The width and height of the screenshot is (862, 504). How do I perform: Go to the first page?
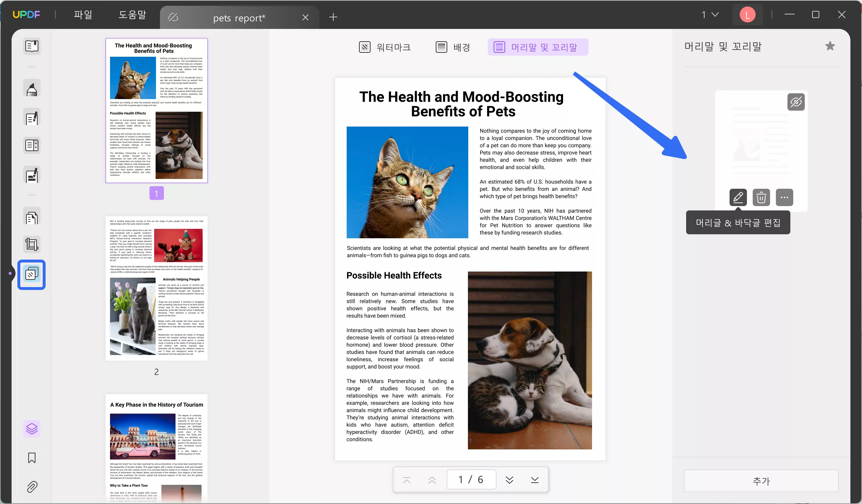[407, 480]
